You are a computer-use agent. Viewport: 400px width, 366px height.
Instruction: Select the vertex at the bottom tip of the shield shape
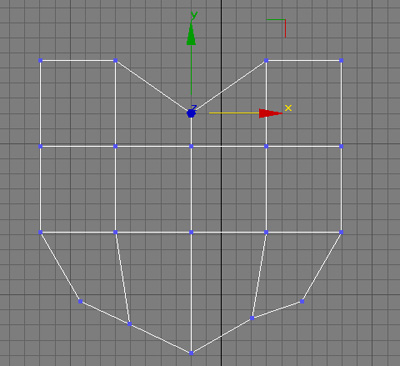[191, 353]
